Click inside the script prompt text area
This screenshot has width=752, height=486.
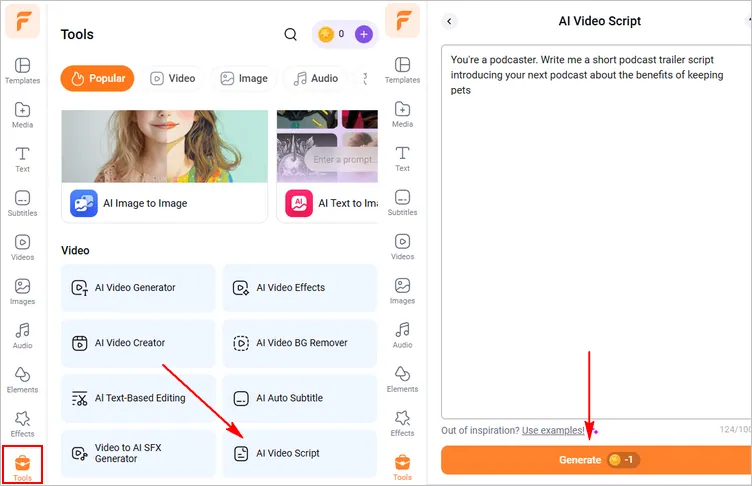coord(595,250)
